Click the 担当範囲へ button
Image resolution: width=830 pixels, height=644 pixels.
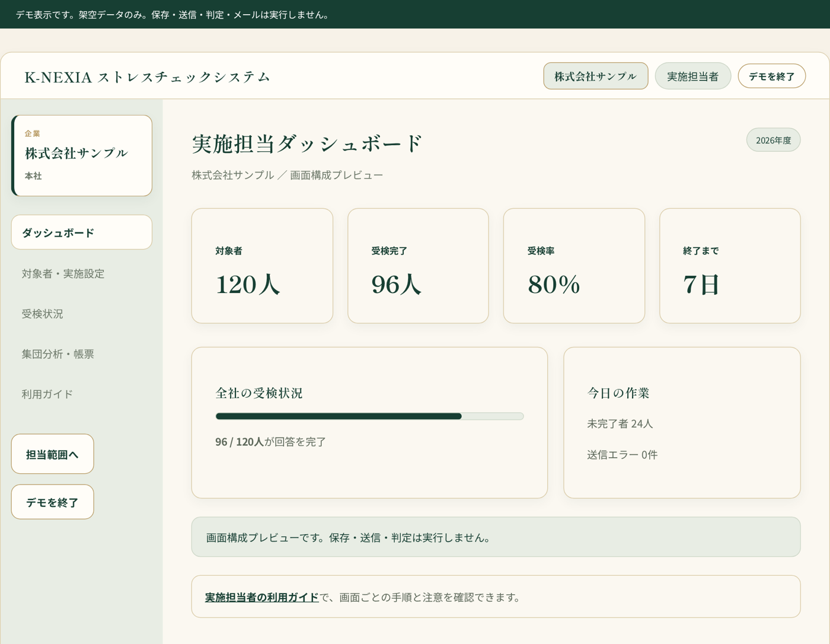tap(52, 454)
